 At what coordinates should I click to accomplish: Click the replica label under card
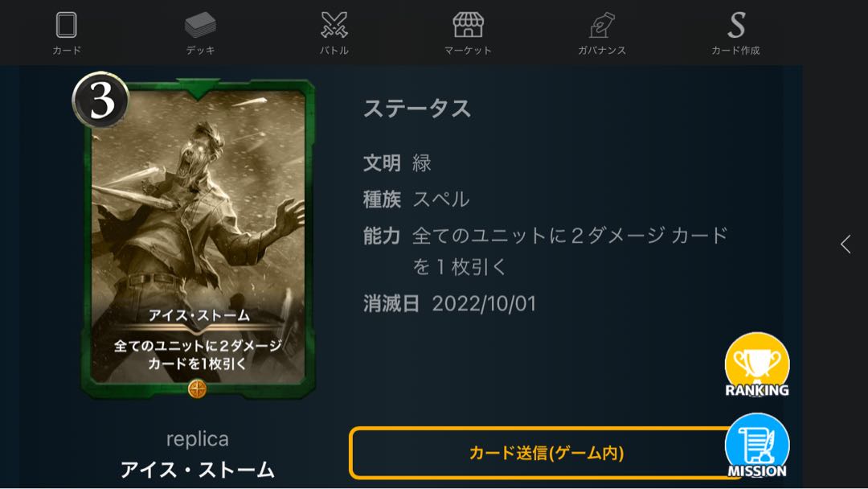[x=198, y=439]
